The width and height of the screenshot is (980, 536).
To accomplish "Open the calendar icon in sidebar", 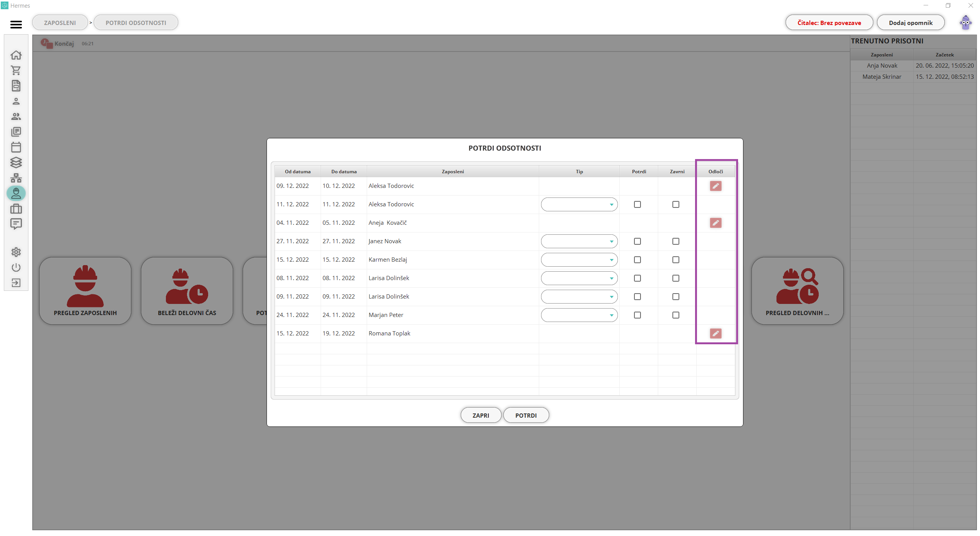I will 16,147.
